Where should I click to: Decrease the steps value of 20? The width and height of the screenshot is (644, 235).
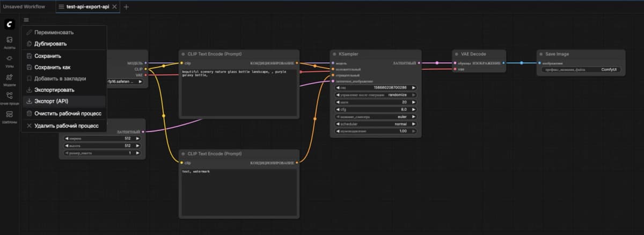338,102
